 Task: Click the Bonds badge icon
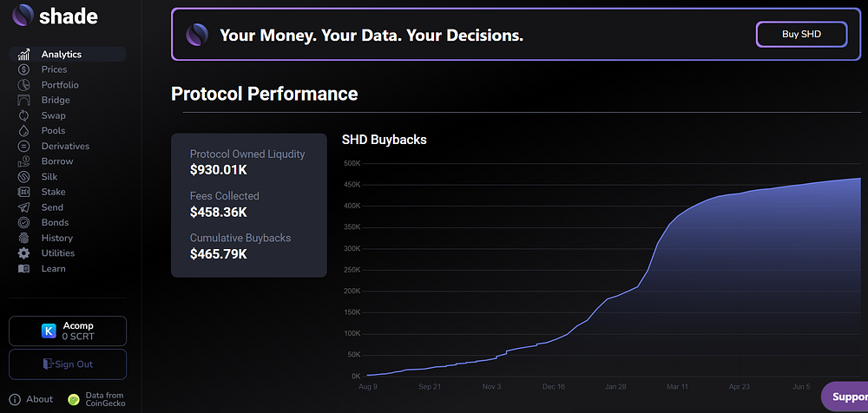pos(23,223)
